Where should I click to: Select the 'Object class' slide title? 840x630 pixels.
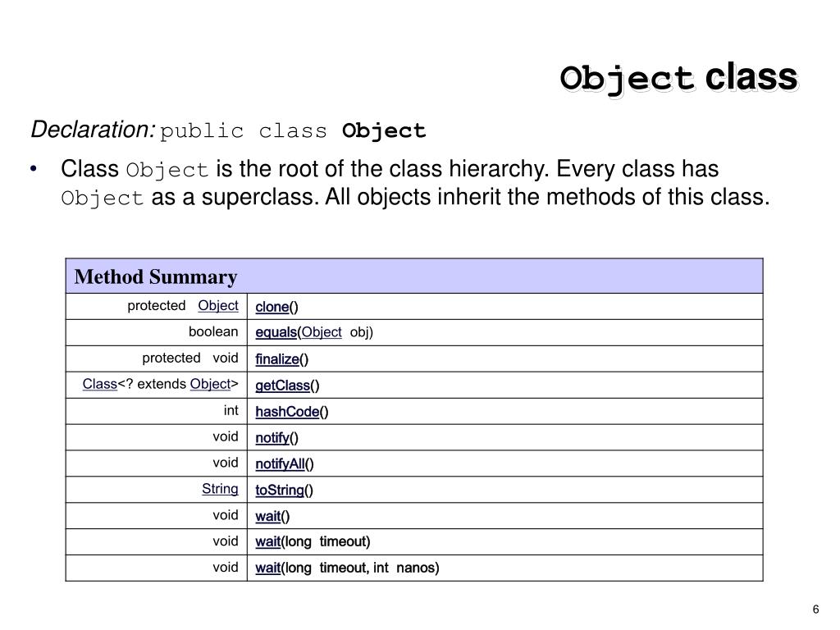678,78
